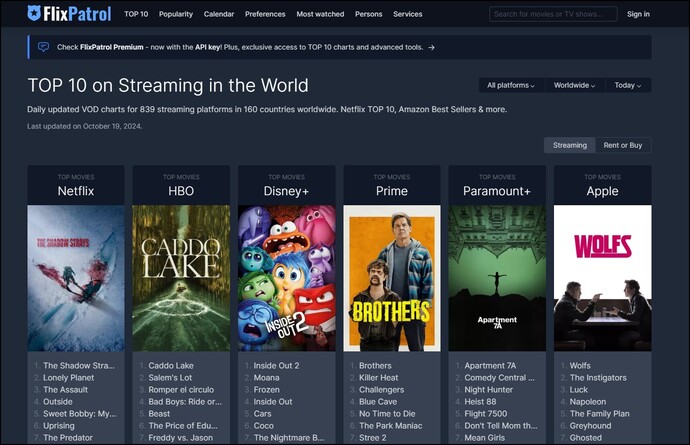Open the Preferences menu item
Viewport: 690px width, 445px height.
click(265, 14)
